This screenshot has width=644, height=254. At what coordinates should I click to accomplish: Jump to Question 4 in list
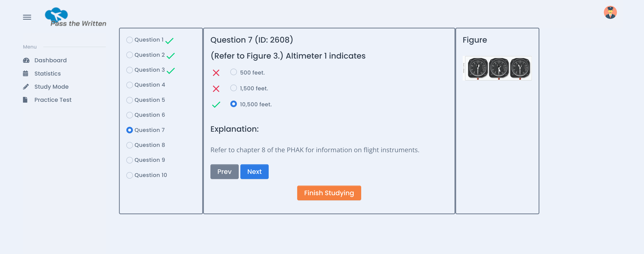click(129, 85)
